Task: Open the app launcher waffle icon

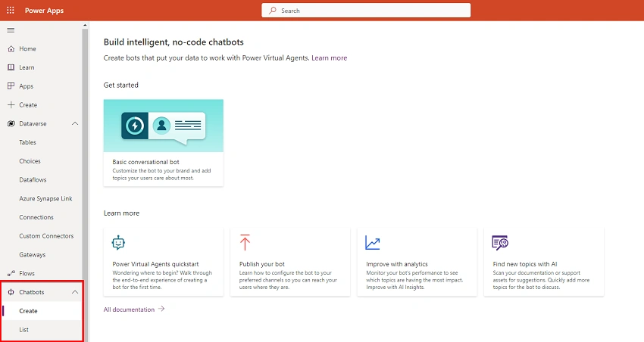Action: click(x=11, y=11)
